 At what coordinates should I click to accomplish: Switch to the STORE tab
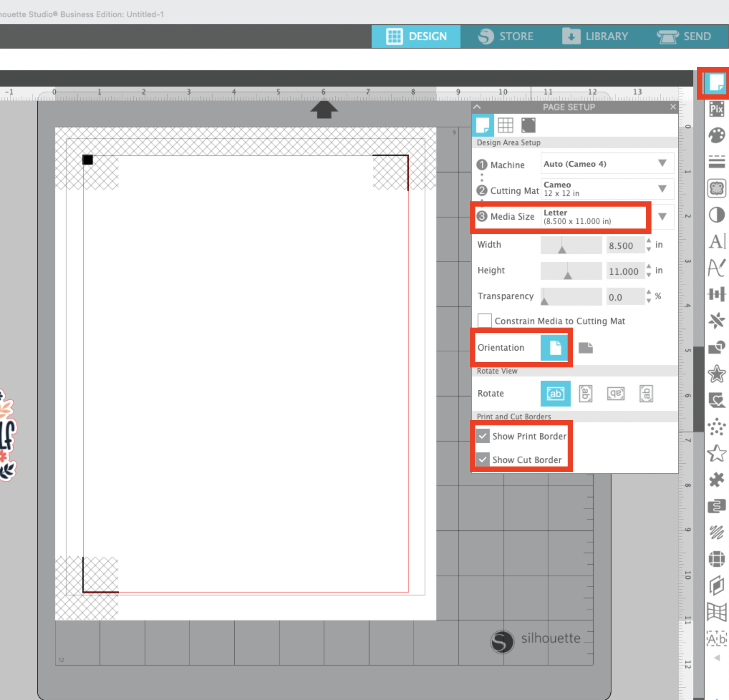point(506,37)
